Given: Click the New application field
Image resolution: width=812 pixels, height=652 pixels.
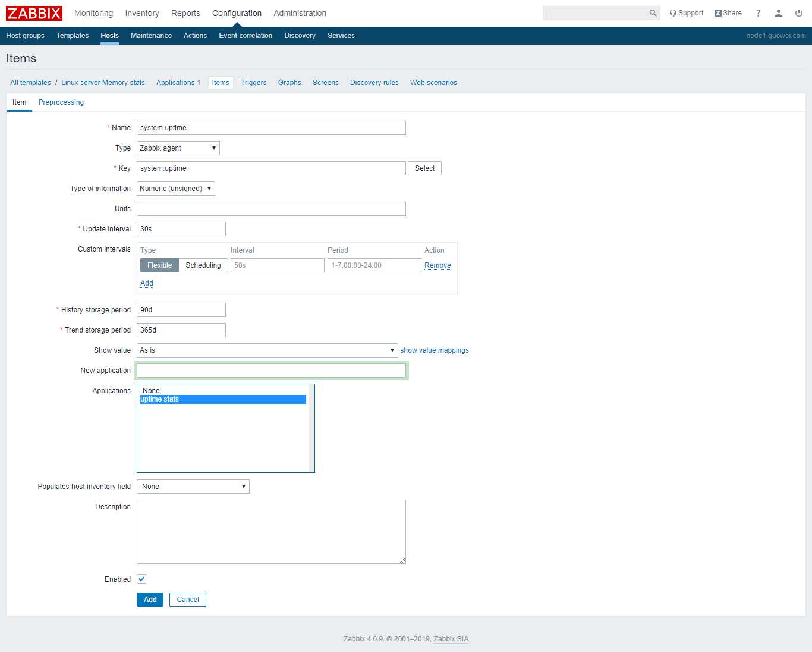Looking at the screenshot, I should click(271, 371).
